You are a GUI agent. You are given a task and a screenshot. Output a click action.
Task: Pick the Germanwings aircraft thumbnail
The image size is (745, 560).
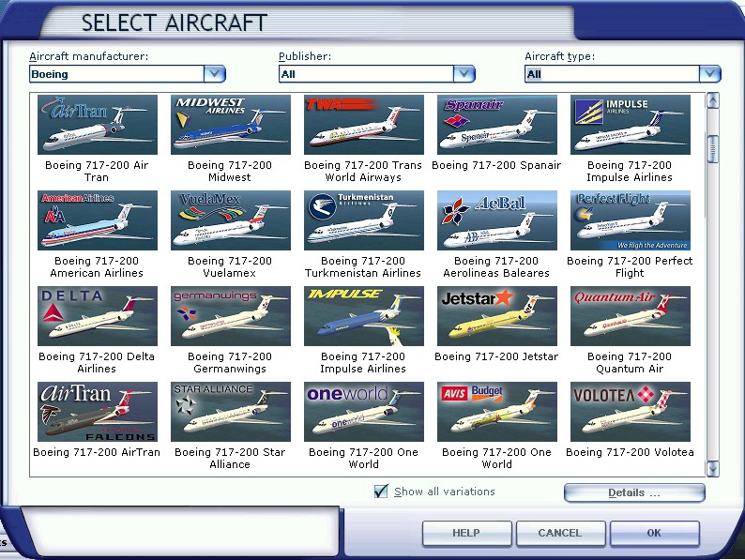(x=231, y=316)
